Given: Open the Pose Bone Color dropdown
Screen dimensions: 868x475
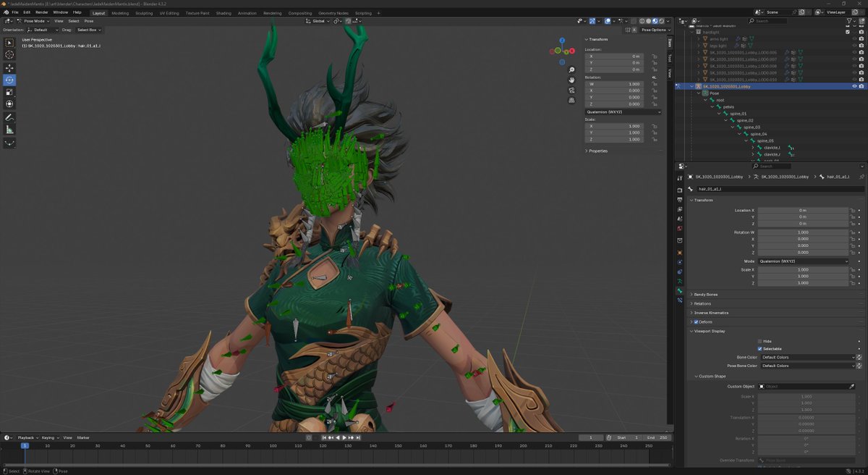Looking at the screenshot, I should (x=808, y=366).
